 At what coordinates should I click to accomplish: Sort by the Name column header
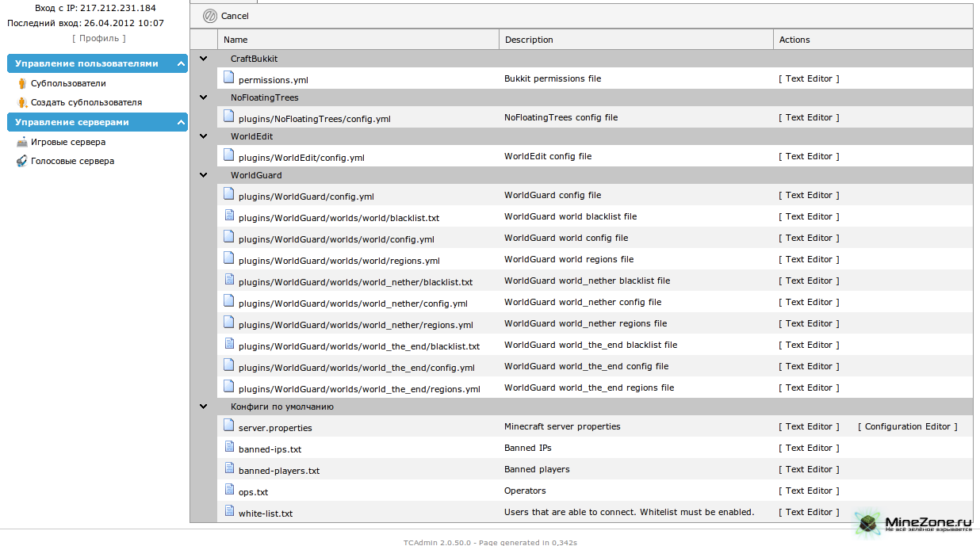pos(235,40)
